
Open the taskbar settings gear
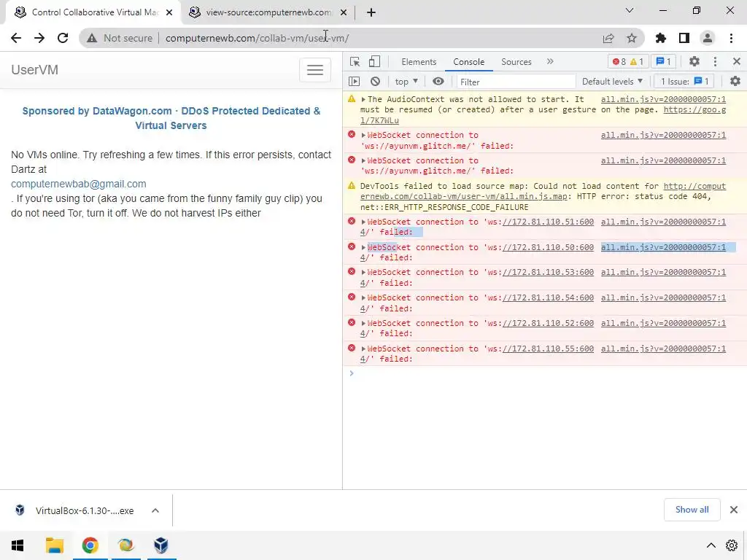(x=732, y=545)
